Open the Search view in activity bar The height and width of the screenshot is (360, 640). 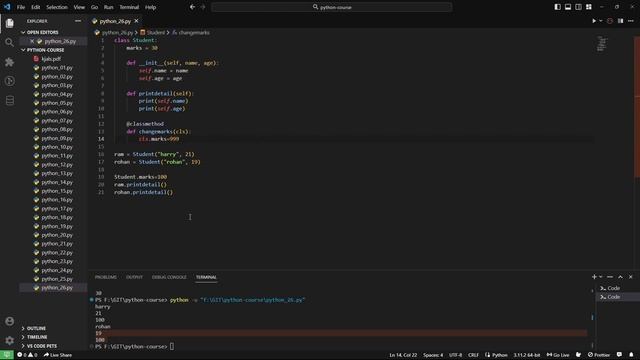9,42
